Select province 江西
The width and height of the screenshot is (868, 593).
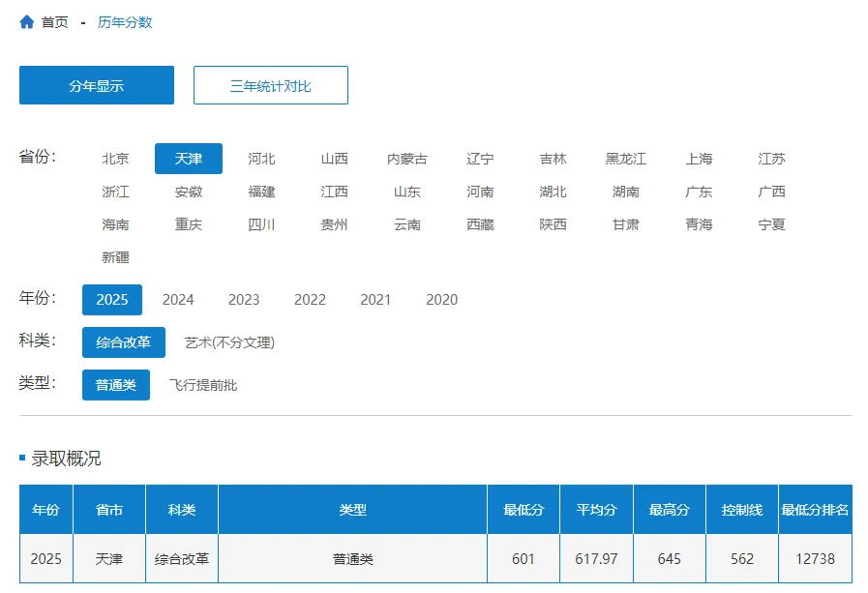[335, 192]
